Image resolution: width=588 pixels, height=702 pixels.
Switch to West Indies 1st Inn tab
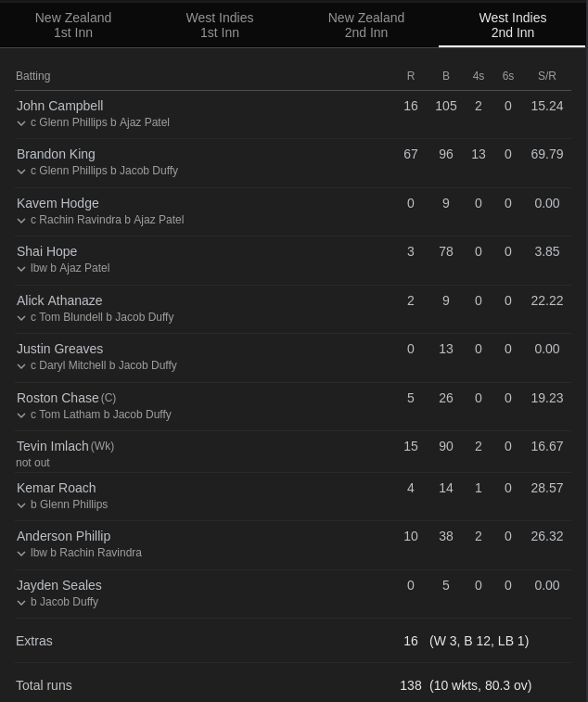pyautogui.click(x=220, y=25)
